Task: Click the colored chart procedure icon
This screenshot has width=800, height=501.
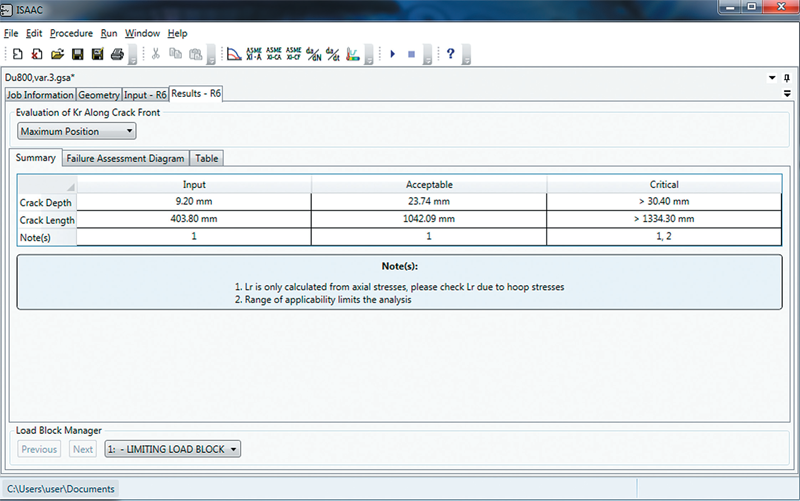Action: 353,54
